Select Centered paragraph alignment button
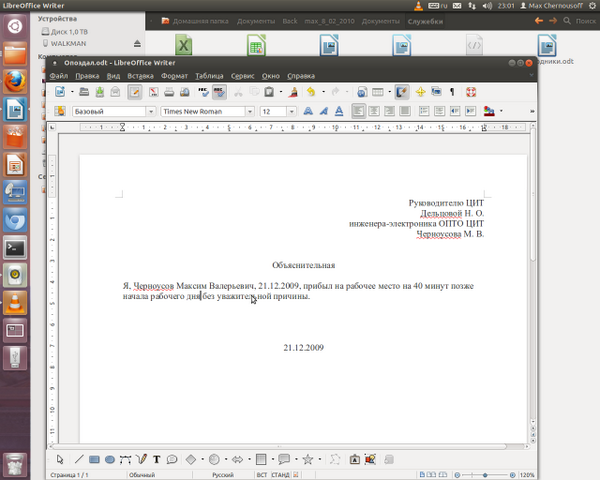Screen dimensions: 600x480 click(374, 111)
